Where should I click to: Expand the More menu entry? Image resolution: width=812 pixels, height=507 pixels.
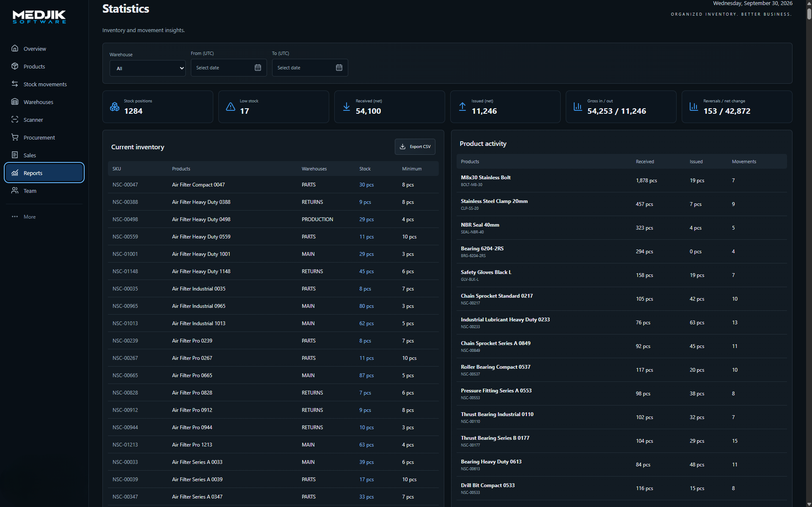pyautogui.click(x=44, y=217)
